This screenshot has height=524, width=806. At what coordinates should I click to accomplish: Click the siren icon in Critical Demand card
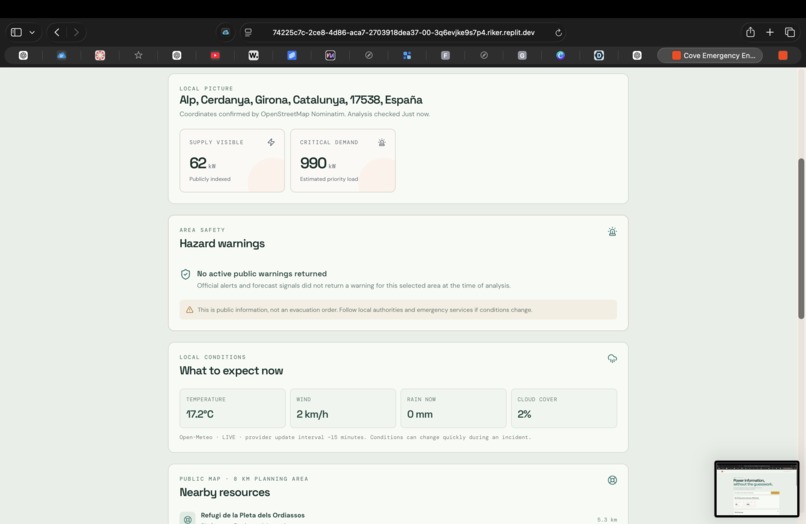pyautogui.click(x=381, y=142)
